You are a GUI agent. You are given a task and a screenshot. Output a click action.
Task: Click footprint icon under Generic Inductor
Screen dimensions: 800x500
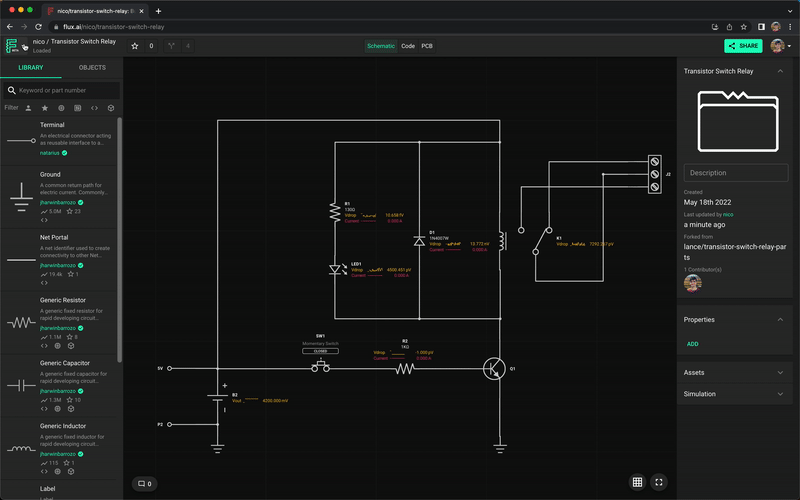[x=58, y=471]
